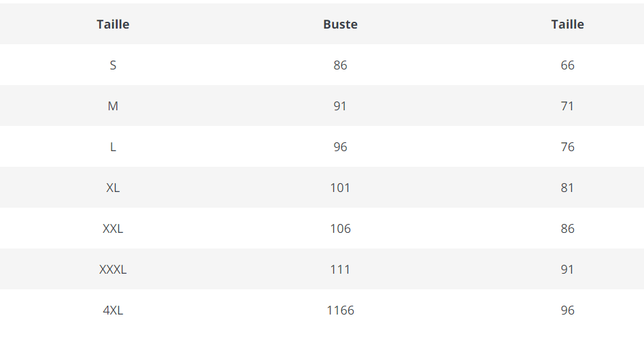Click bust value 96 in L row

[x=340, y=147]
